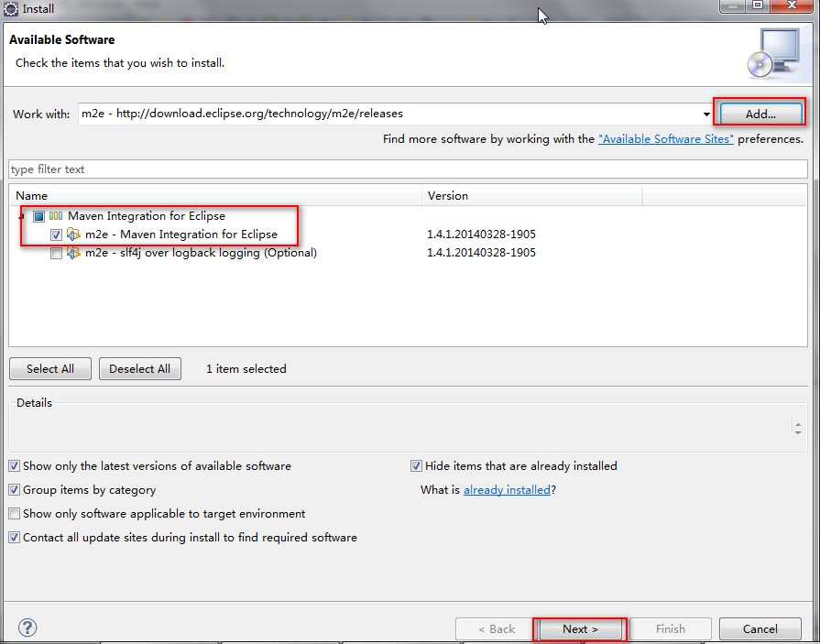Viewport: 820px width, 644px height.
Task: Click the Name column header
Action: coord(215,195)
